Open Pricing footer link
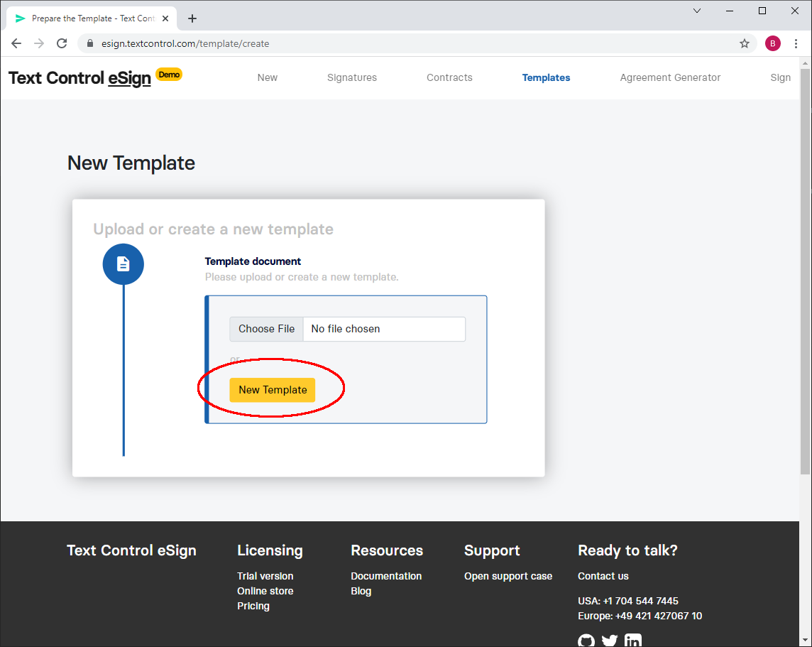The height and width of the screenshot is (647, 812). click(253, 606)
